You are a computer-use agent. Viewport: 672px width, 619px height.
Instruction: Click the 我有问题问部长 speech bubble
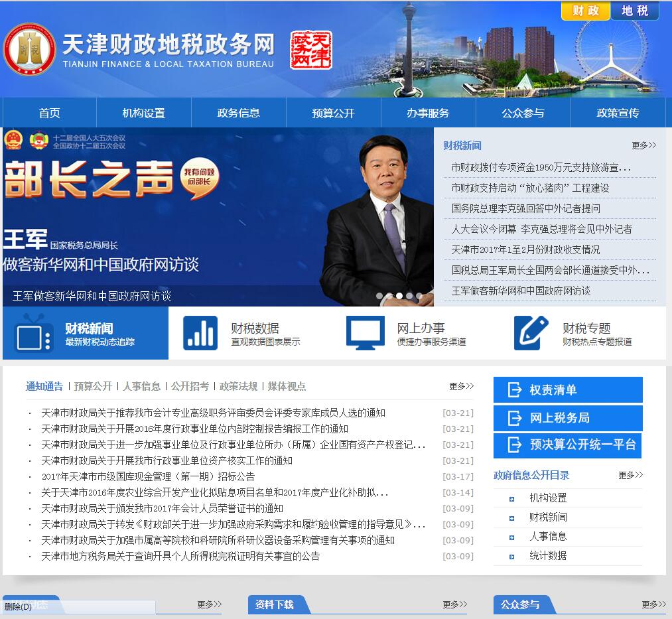click(200, 178)
